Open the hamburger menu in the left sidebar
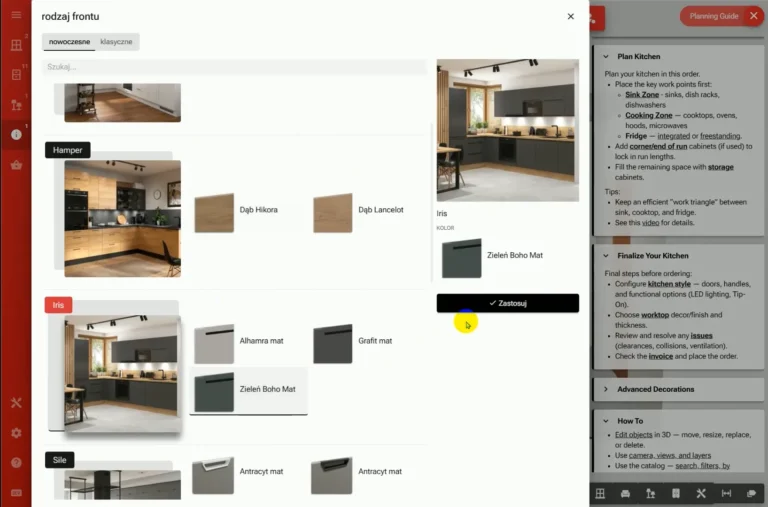Viewport: 768px width, 507px height. [x=15, y=16]
